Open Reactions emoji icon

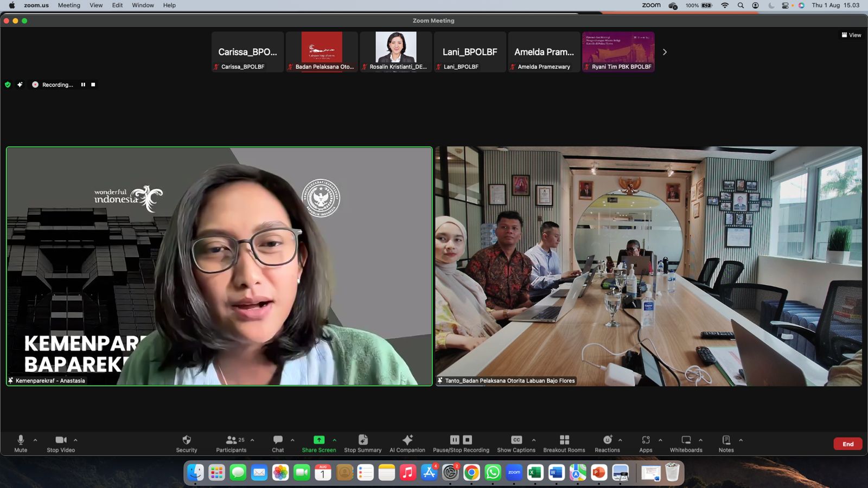[608, 440]
